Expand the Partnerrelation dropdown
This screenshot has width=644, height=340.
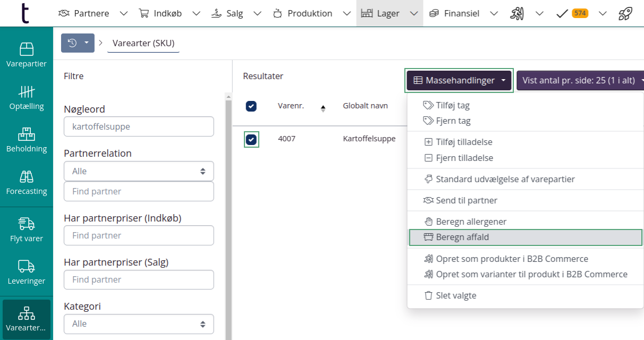(139, 171)
